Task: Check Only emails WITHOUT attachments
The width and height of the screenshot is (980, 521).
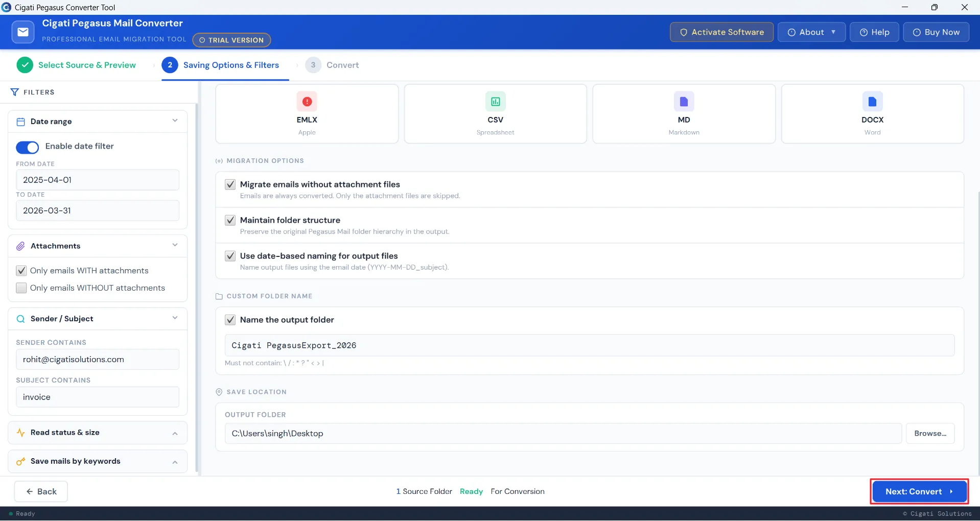Action: tap(21, 288)
